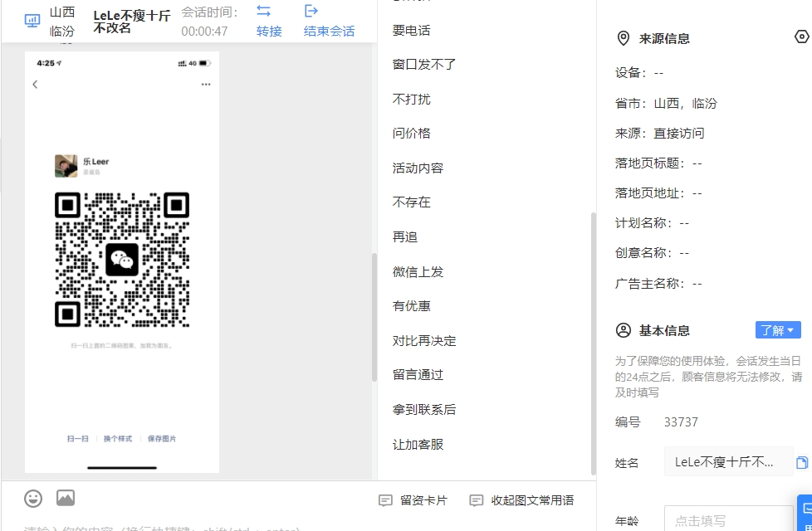
Task: Click the 省市：山西，临汾 text
Action: point(666,103)
